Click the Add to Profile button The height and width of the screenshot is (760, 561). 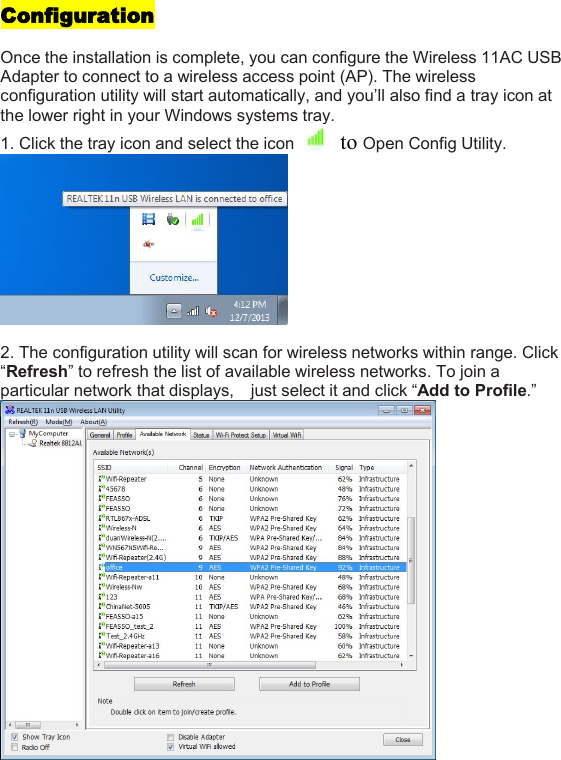[309, 684]
